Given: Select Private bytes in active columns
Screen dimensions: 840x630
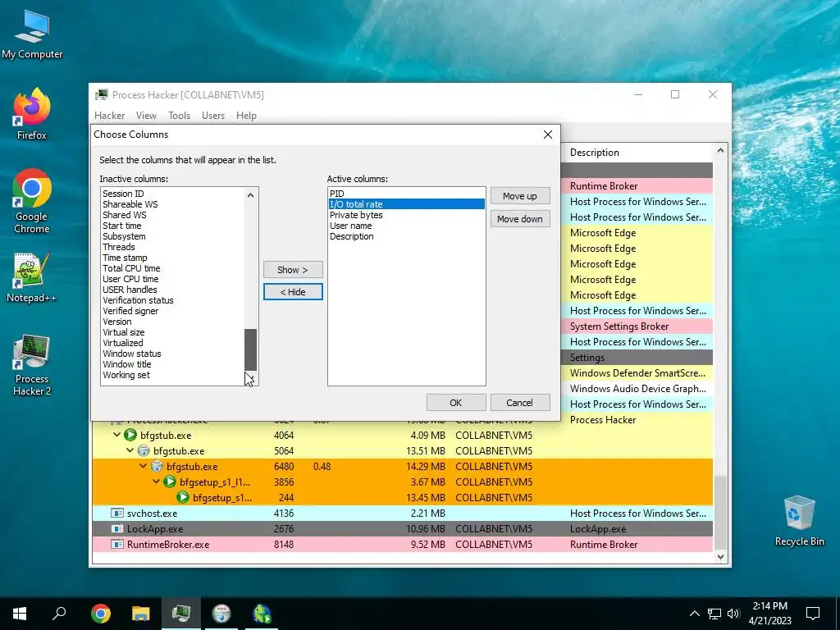Looking at the screenshot, I should tap(406, 215).
